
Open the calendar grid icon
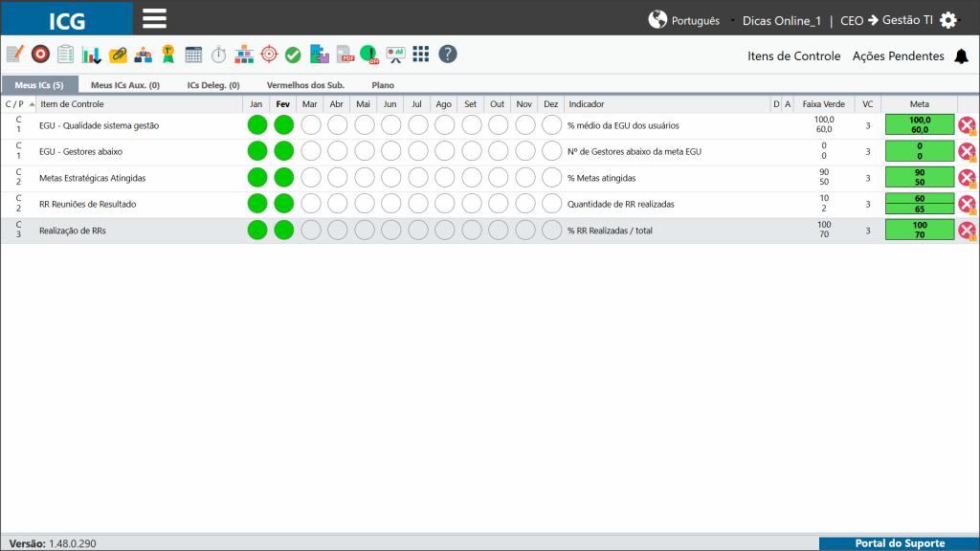[193, 55]
